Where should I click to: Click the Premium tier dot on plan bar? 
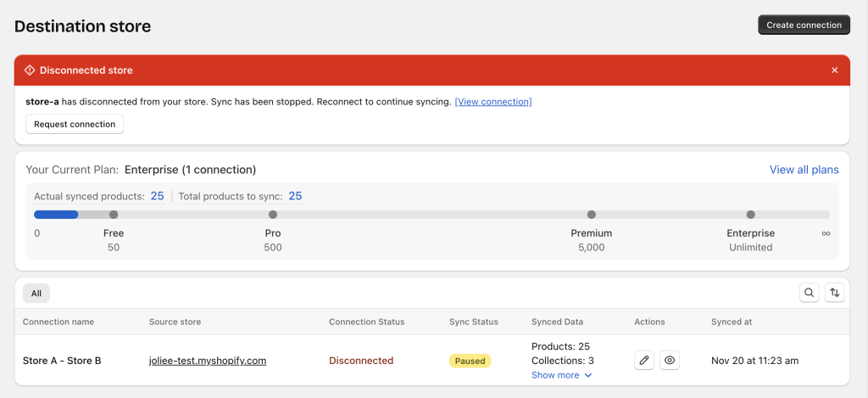pyautogui.click(x=592, y=215)
